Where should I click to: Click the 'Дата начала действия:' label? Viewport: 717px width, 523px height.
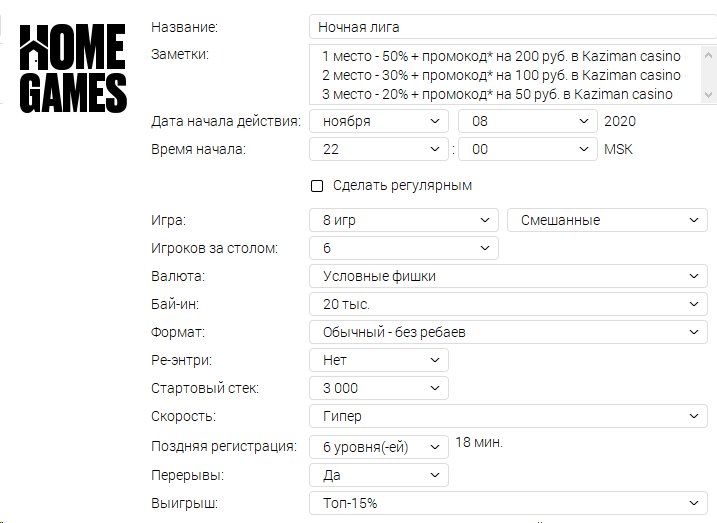(x=226, y=121)
